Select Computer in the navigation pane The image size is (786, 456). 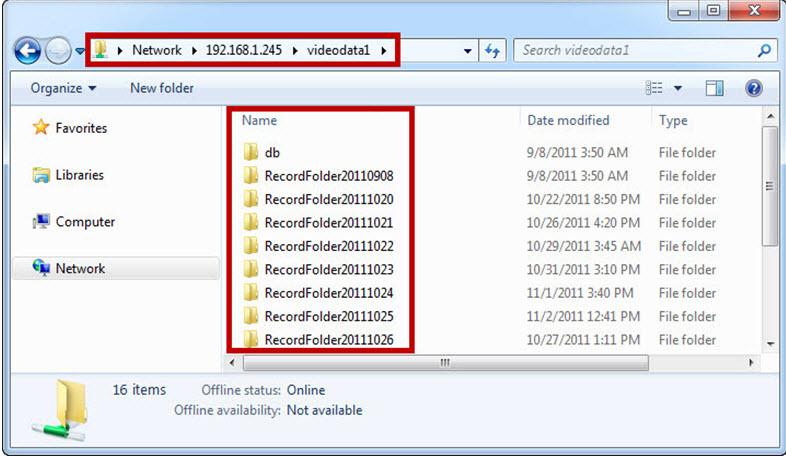point(74,221)
